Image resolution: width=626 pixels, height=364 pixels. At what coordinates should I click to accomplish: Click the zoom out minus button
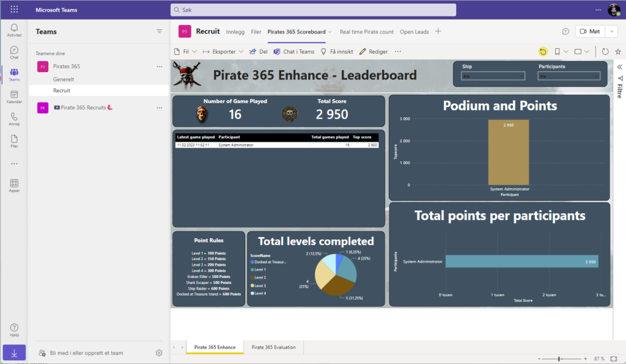pyautogui.click(x=539, y=359)
